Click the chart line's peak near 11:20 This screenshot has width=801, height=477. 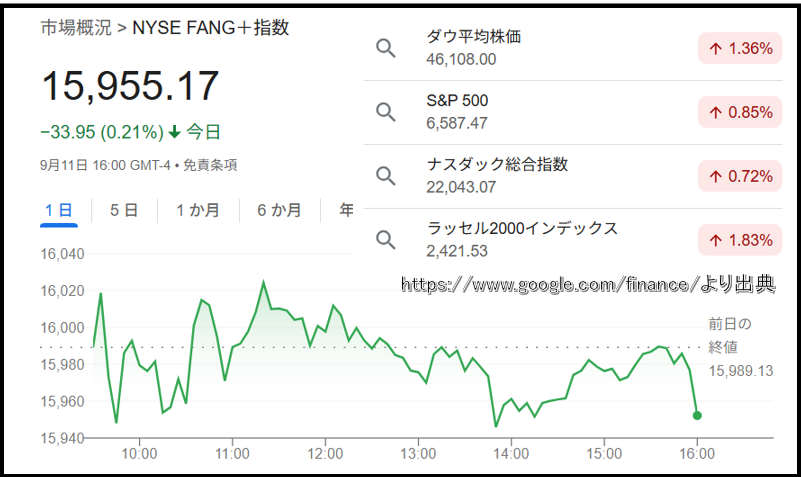tap(264, 281)
